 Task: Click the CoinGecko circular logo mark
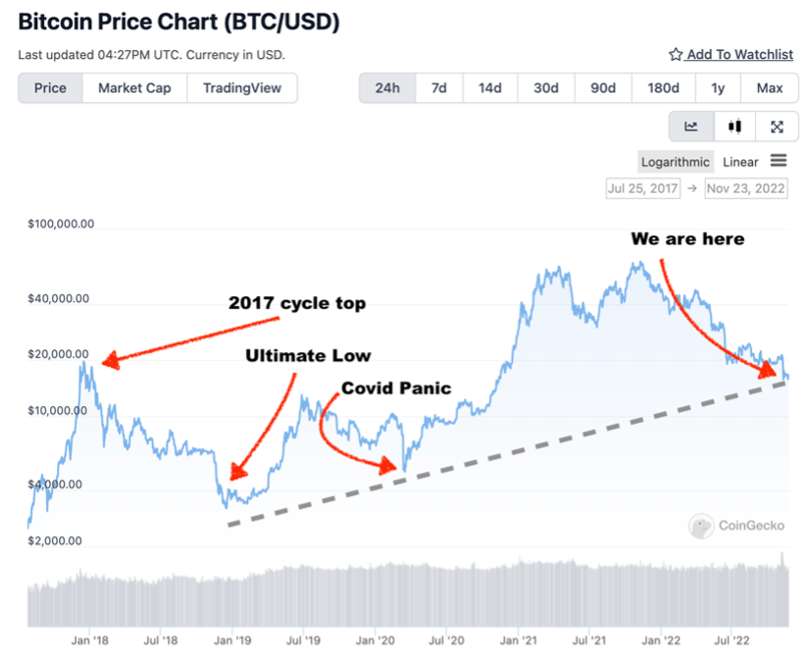[x=701, y=526]
